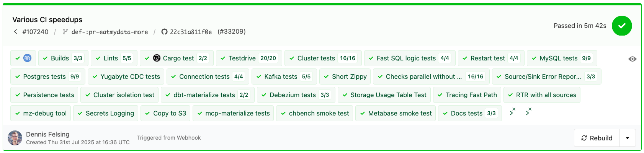Click the second skipped step arrow icon
The height and width of the screenshot is (153, 644).
click(x=528, y=112)
